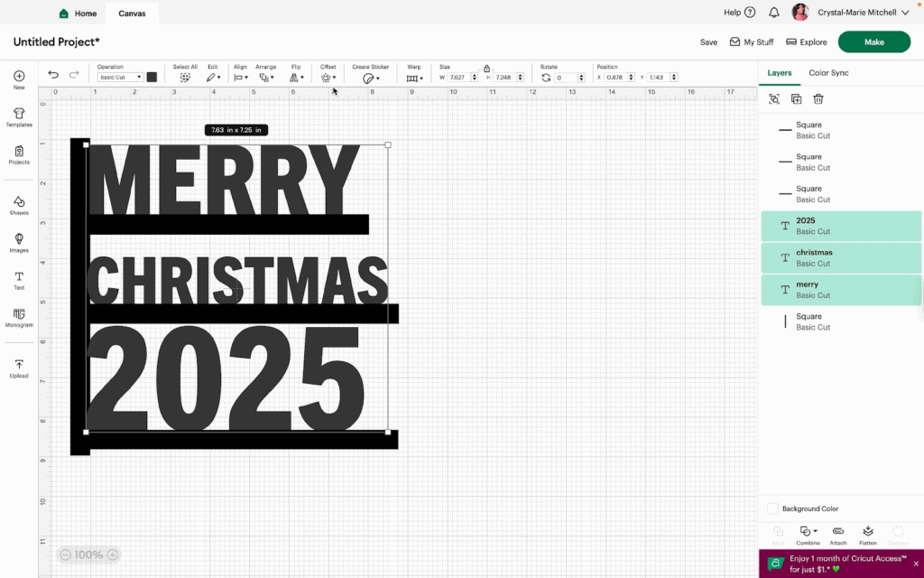Open the Shapes tool
The image size is (924, 578).
coord(19,201)
